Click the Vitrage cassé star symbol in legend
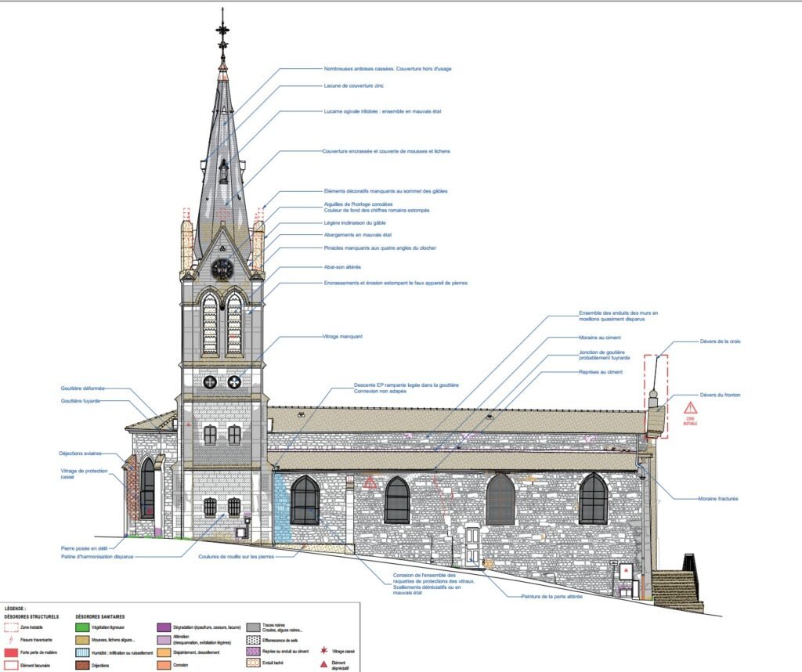802x672 pixels. [x=323, y=651]
